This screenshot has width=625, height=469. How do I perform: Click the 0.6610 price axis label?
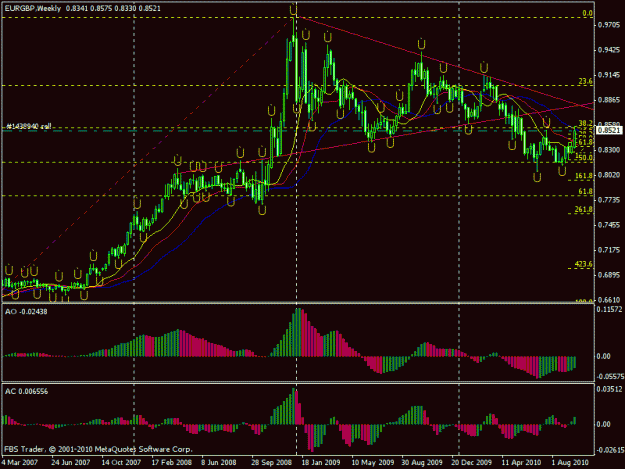[x=608, y=300]
